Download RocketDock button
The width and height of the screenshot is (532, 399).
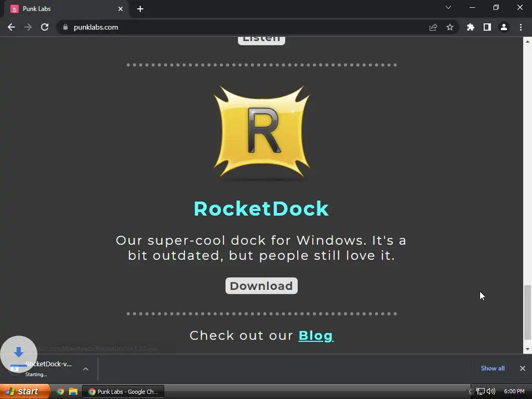262,286
